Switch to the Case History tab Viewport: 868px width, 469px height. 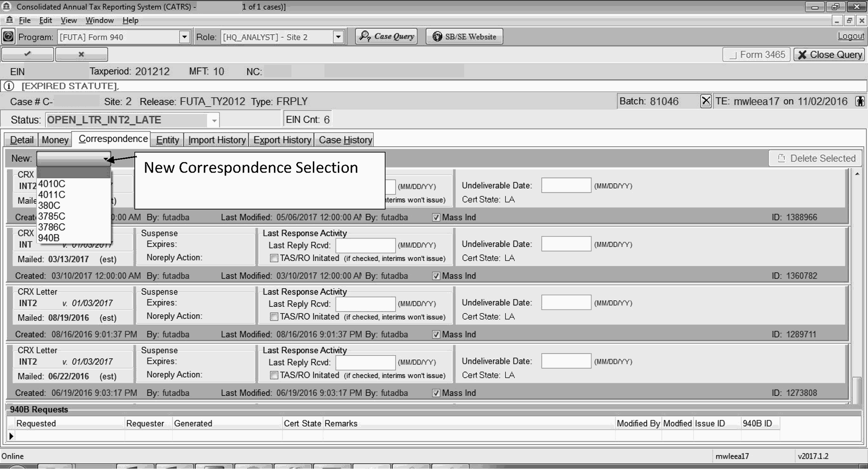345,140
